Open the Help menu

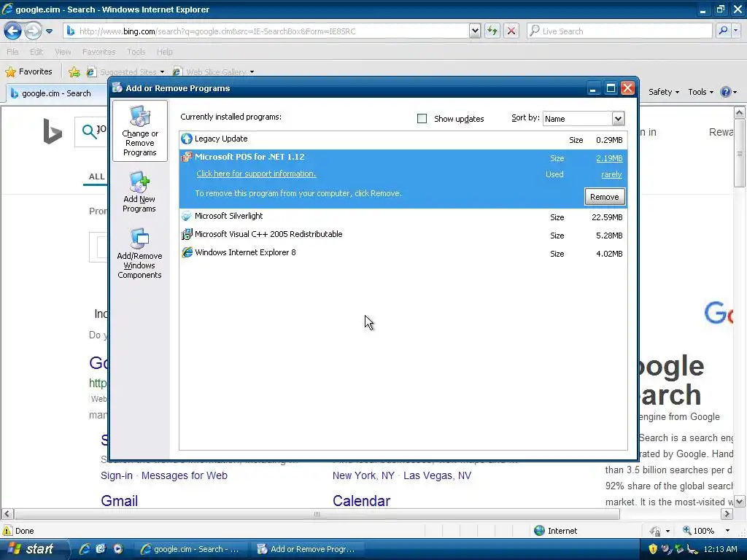point(164,52)
